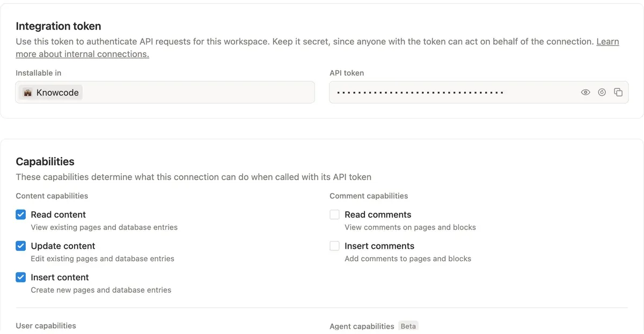Click 'View comments on pages and blocks' text

click(410, 227)
